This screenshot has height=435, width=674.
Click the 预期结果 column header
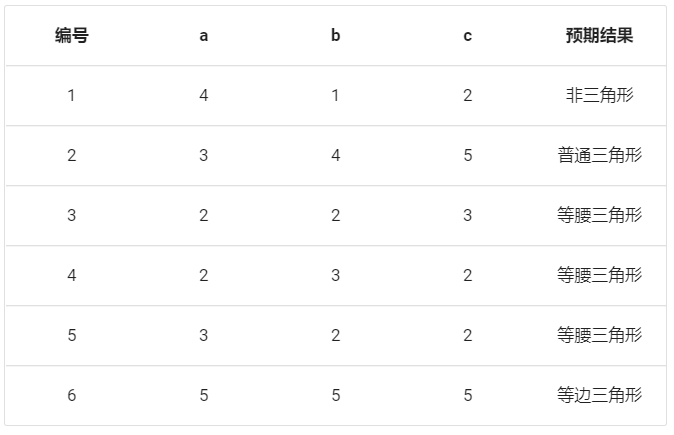point(599,36)
